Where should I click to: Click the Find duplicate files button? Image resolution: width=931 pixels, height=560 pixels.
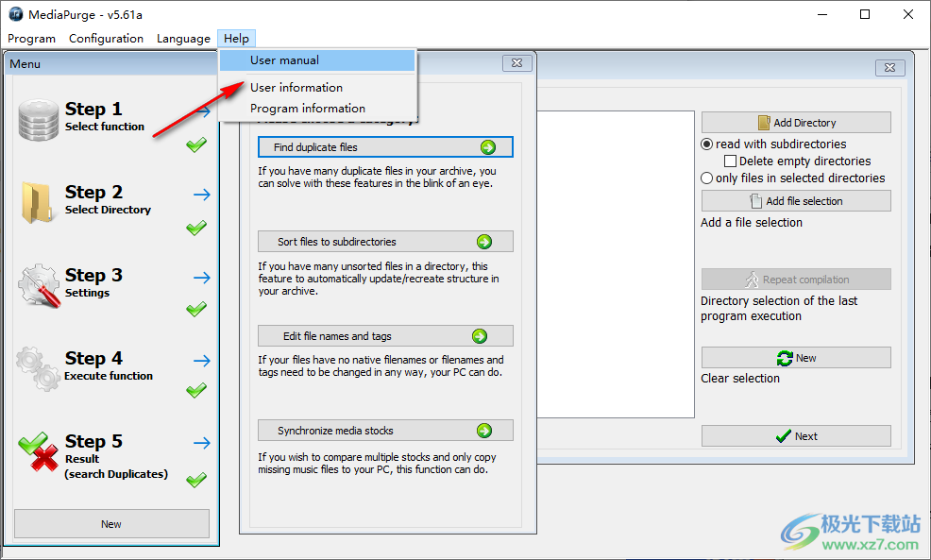(385, 147)
